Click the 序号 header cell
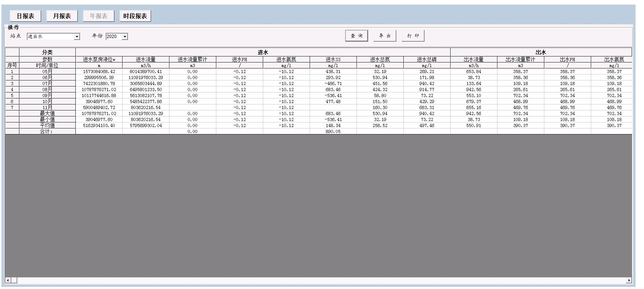The width and height of the screenshot is (644, 289). pyautogui.click(x=12, y=65)
